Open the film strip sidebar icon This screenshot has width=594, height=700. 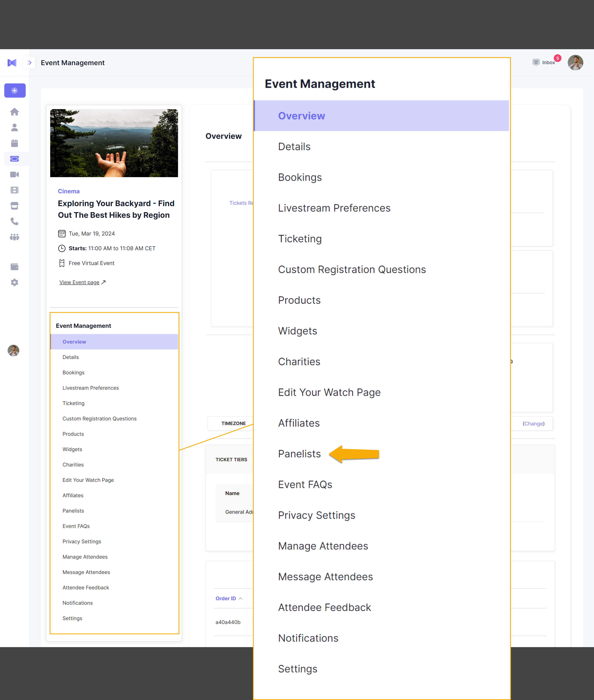(14, 190)
